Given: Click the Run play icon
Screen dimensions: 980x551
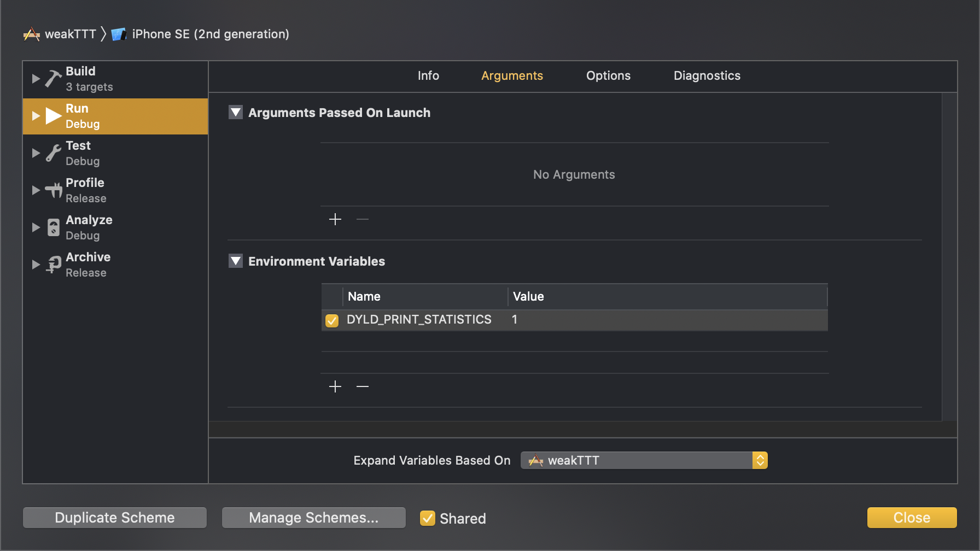Looking at the screenshot, I should pos(53,116).
